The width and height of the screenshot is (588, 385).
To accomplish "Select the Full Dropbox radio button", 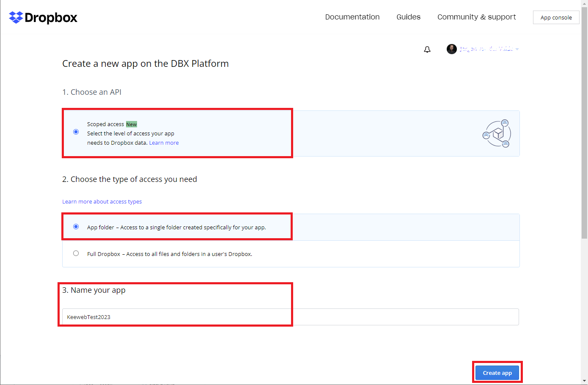I will [x=76, y=253].
